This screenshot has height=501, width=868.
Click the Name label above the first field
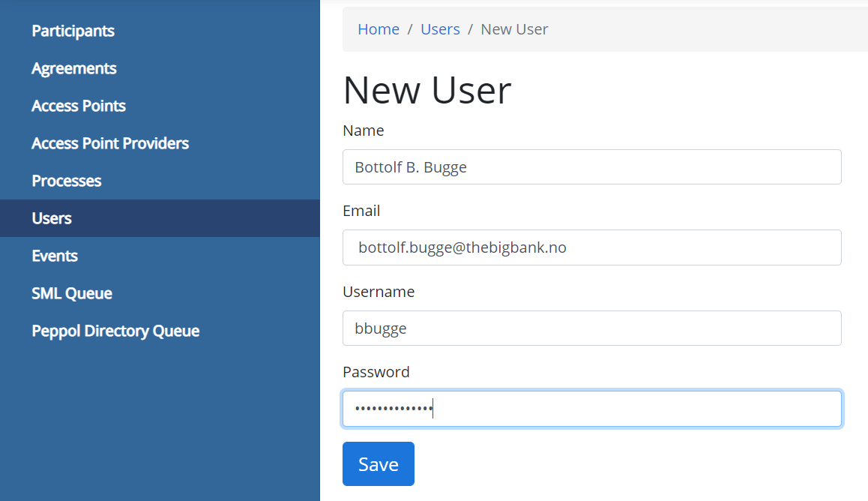point(363,130)
